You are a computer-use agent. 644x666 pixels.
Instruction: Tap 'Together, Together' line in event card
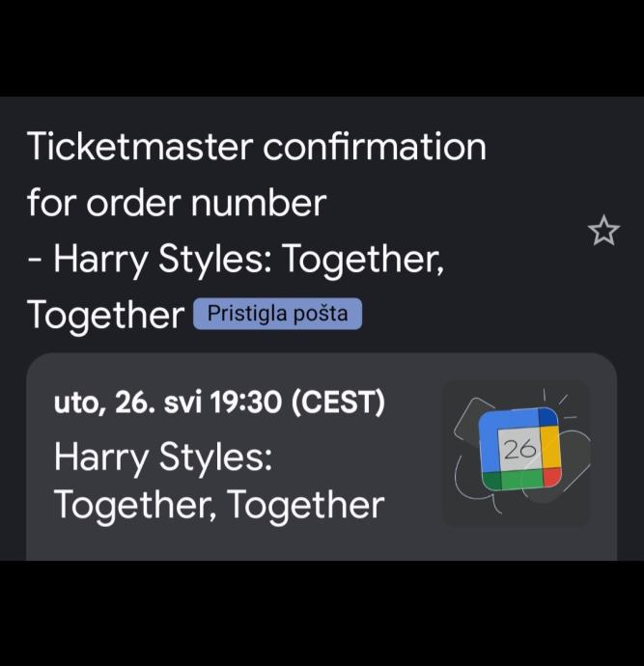(219, 505)
